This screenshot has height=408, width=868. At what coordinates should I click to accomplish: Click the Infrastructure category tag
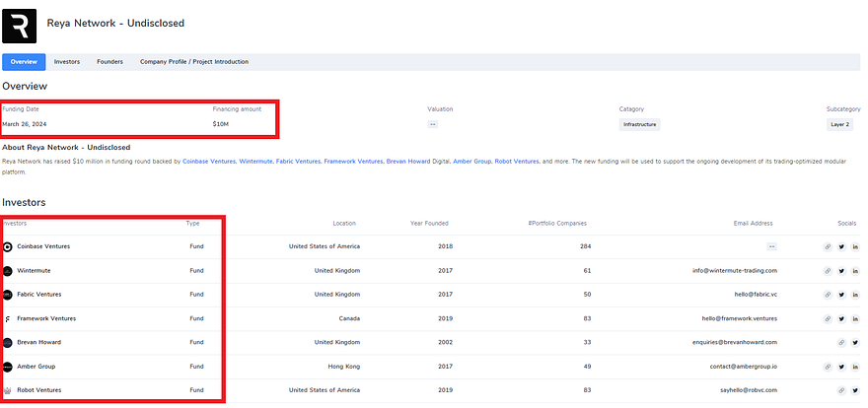pos(639,124)
